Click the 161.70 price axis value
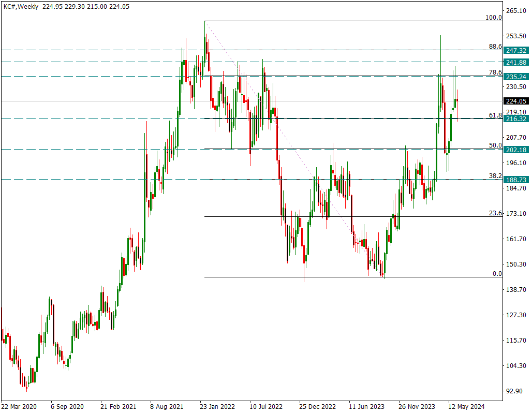 coord(516,239)
